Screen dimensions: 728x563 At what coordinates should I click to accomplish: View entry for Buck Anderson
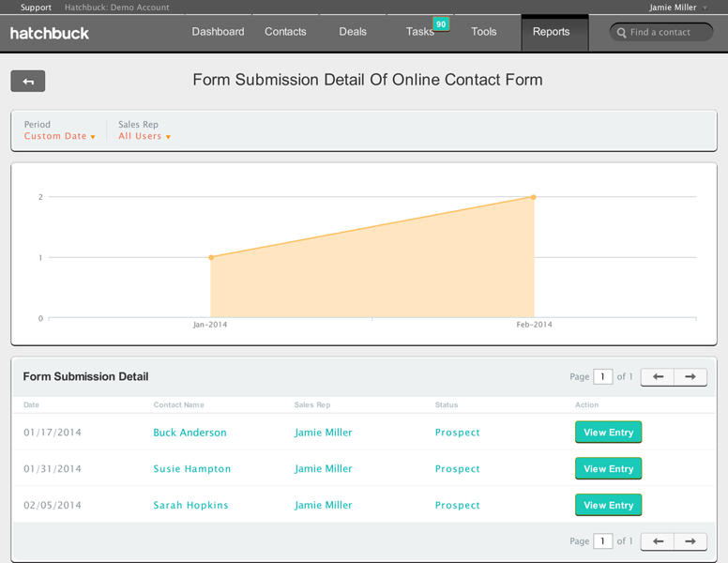608,433
